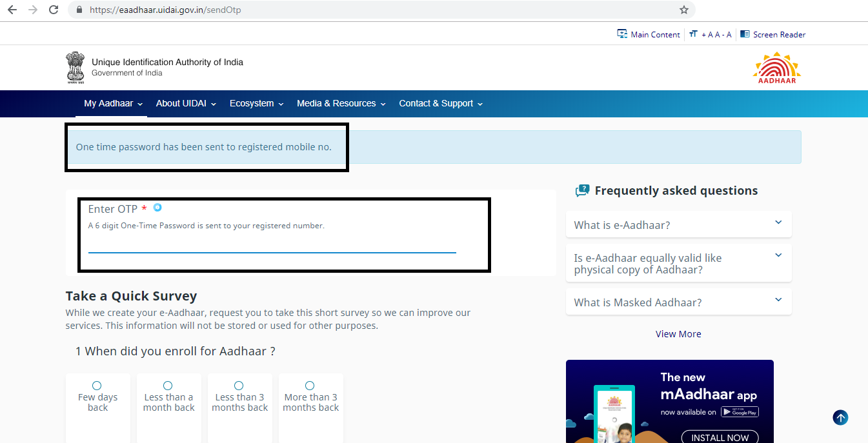Choose More than 3 months back
The width and height of the screenshot is (868, 443).
(310, 385)
